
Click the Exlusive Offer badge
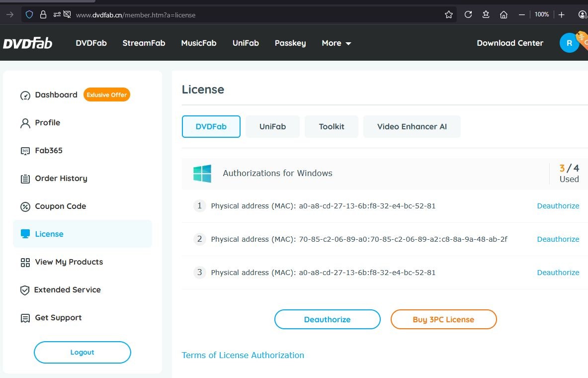pyautogui.click(x=107, y=94)
